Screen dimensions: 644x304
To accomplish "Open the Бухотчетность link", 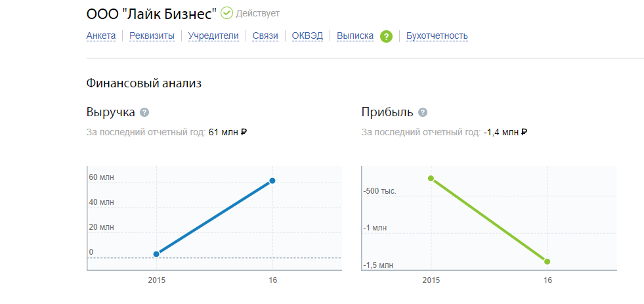I will pos(437,36).
